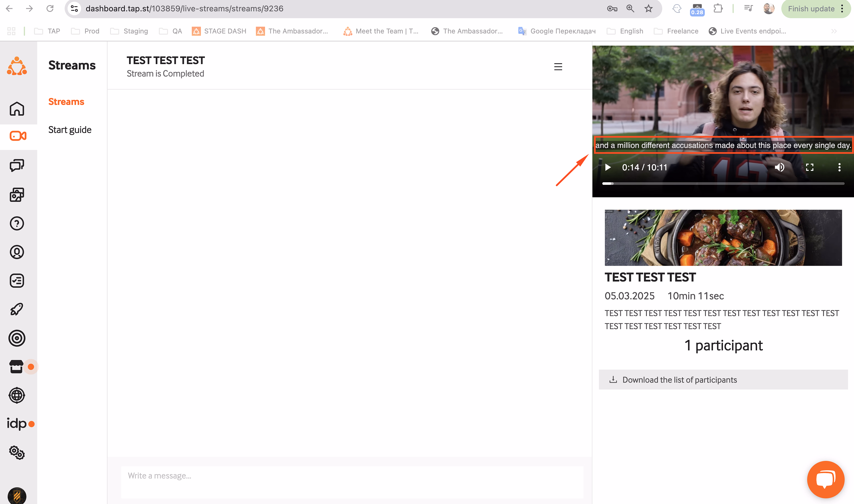854x504 pixels.
Task: Reload the page with refresh icon
Action: (x=50, y=9)
